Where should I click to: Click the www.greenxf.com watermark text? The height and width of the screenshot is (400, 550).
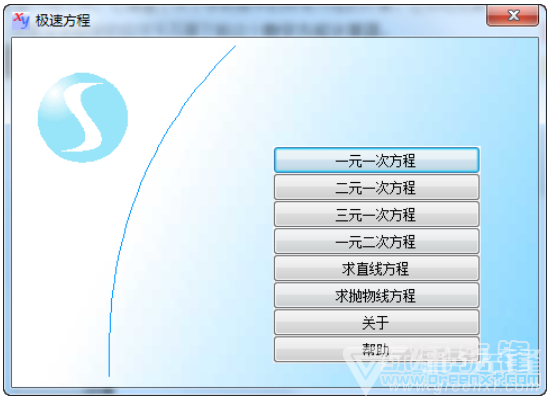pyautogui.click(x=460, y=380)
